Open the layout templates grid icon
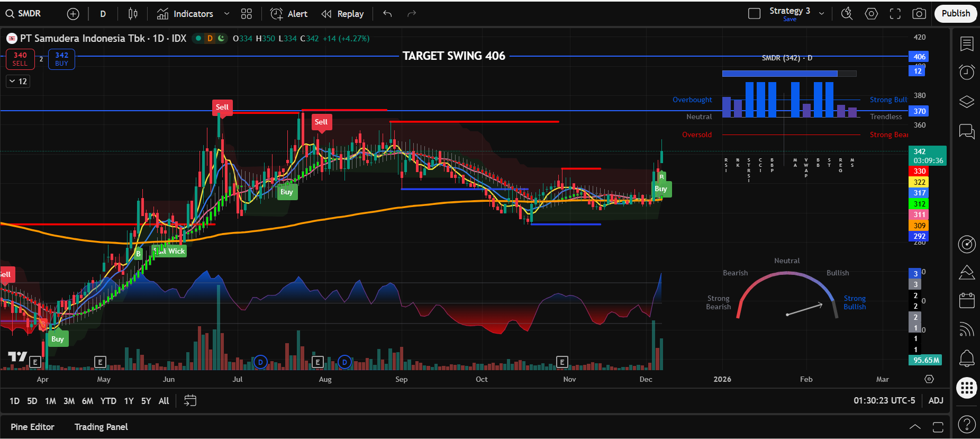The width and height of the screenshot is (980, 439). tap(247, 14)
